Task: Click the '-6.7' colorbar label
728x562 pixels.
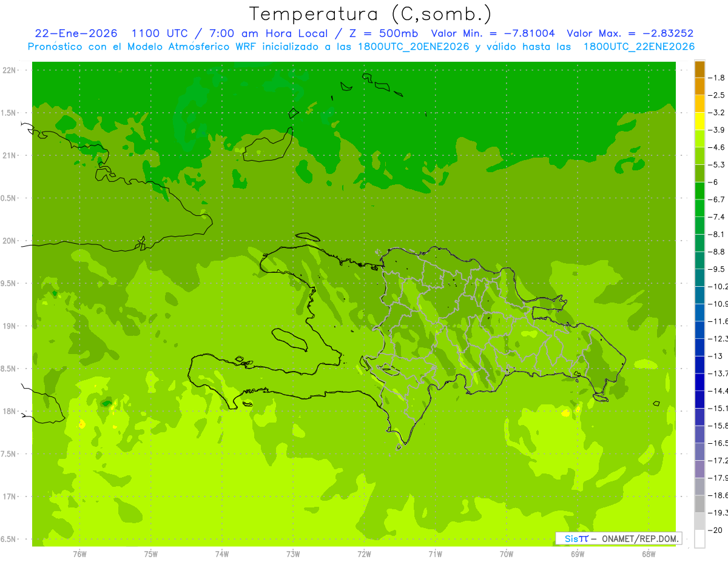Action: [x=718, y=199]
